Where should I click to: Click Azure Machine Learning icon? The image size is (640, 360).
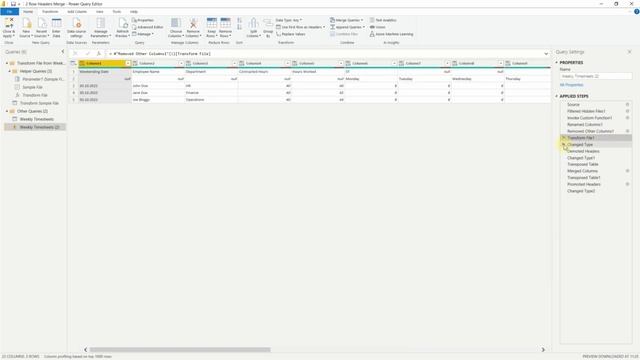click(391, 34)
